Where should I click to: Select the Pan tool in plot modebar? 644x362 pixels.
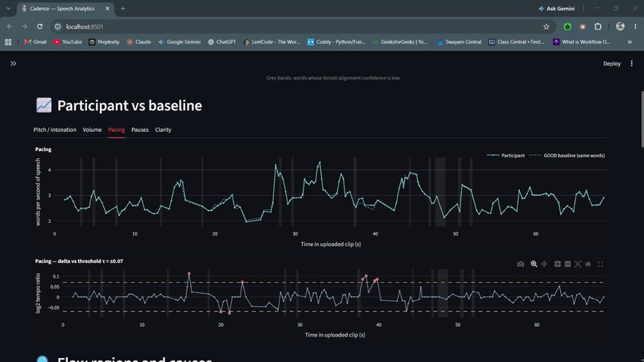pos(544,265)
